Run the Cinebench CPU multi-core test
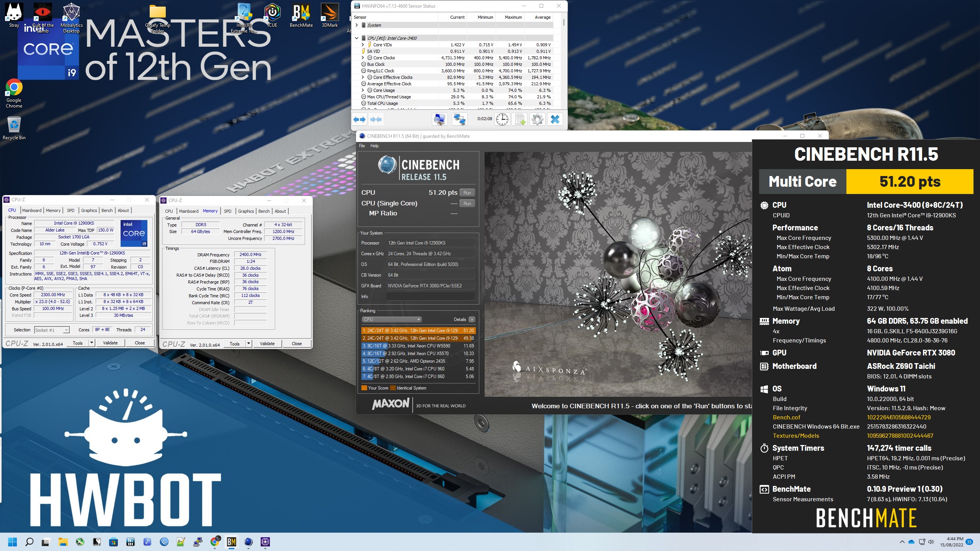 [467, 193]
